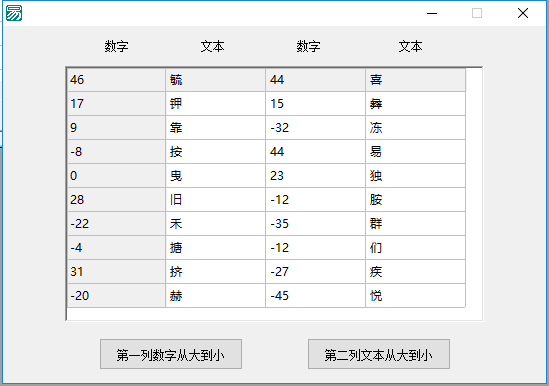
Task: Select the cell containing 46
Action: click(116, 80)
